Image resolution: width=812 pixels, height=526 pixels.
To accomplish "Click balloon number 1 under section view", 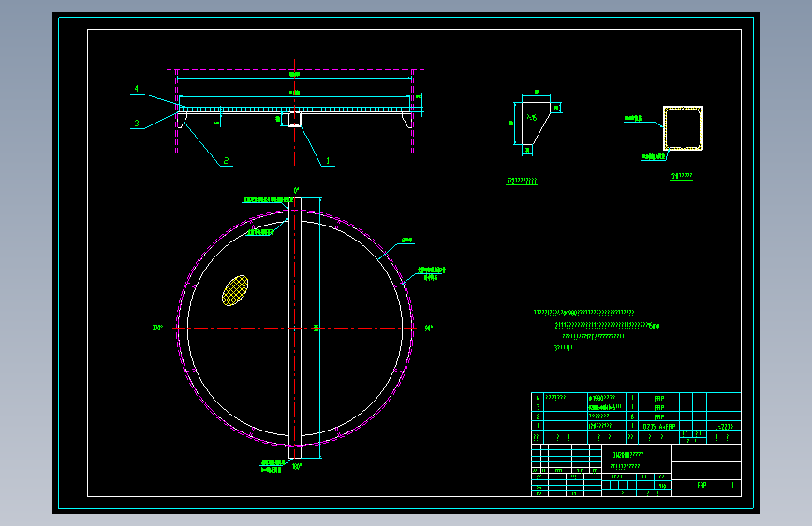I will pyautogui.click(x=327, y=161).
